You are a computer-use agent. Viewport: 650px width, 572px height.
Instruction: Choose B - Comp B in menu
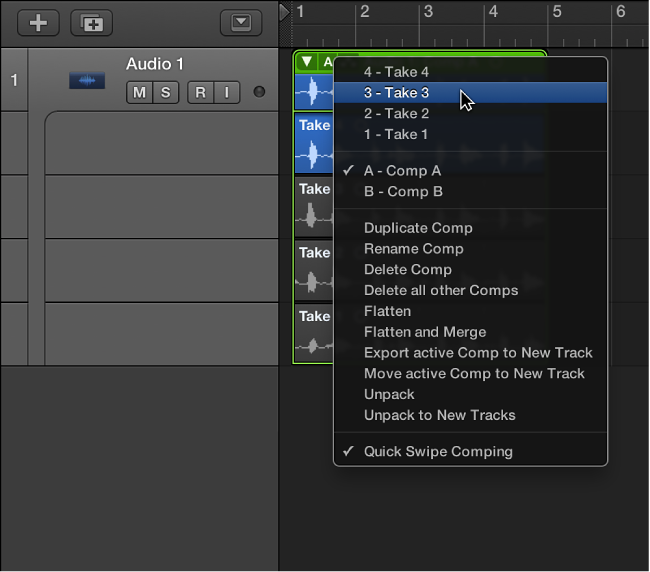[x=403, y=191]
